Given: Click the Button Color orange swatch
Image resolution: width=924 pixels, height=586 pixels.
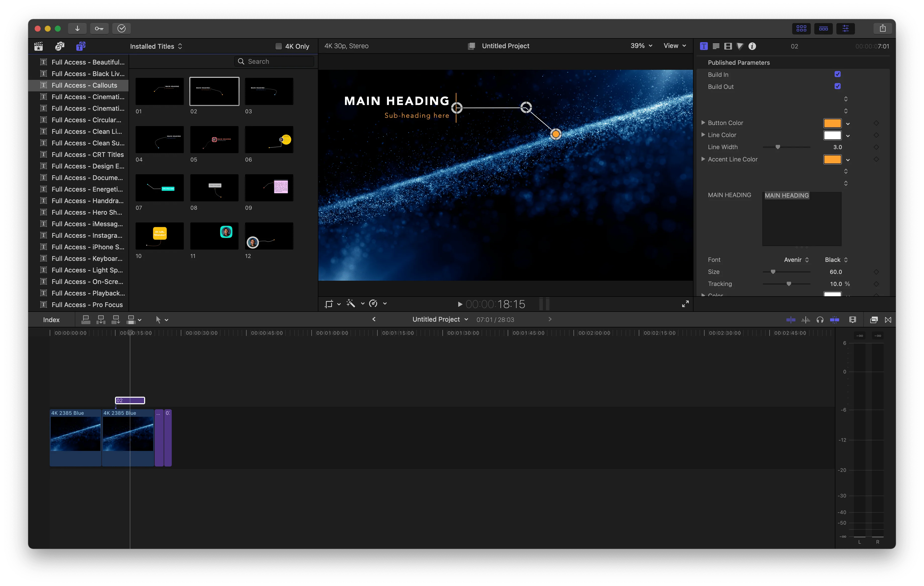Looking at the screenshot, I should tap(832, 123).
